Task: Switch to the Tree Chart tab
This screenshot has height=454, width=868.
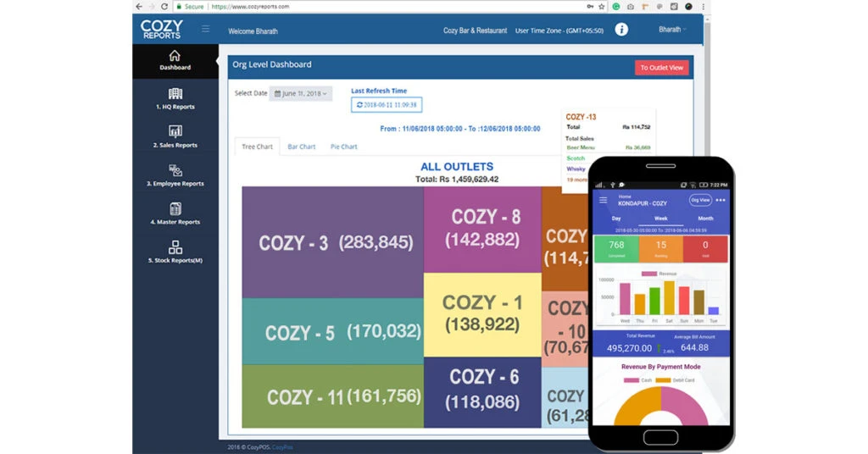Action: (x=257, y=147)
